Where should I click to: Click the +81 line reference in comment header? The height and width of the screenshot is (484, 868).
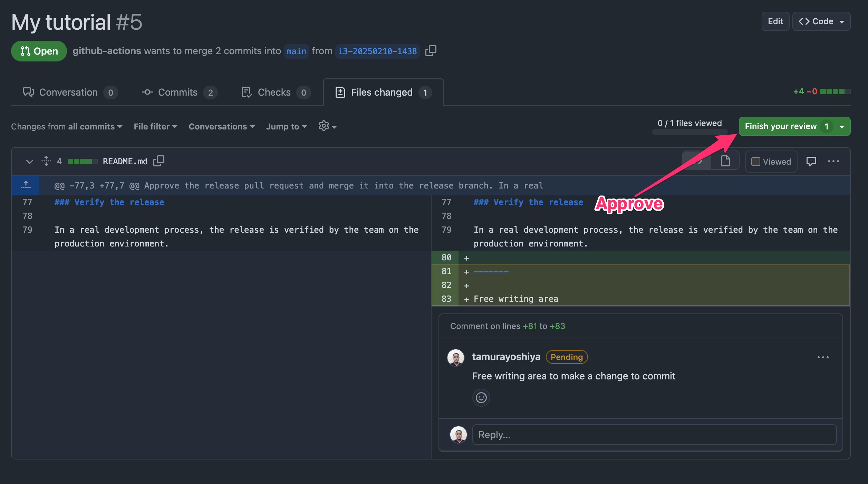[x=530, y=326]
